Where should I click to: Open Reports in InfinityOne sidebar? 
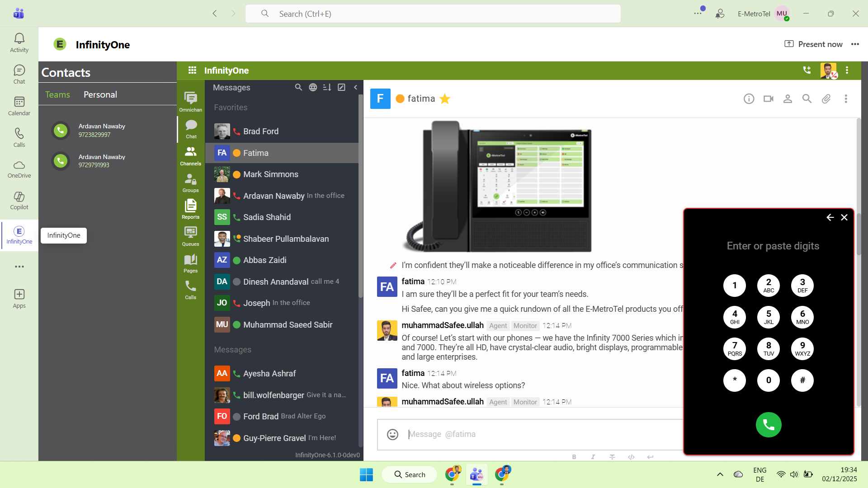[x=191, y=209]
